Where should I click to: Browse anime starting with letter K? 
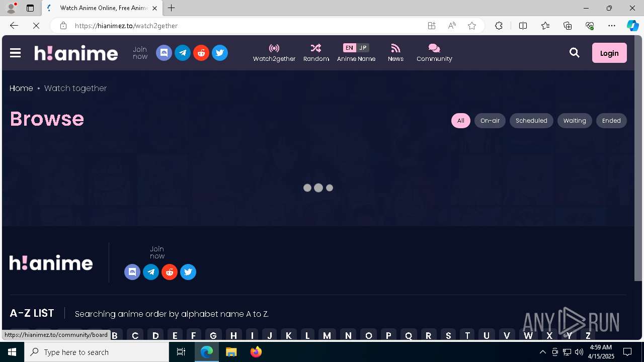click(x=288, y=335)
